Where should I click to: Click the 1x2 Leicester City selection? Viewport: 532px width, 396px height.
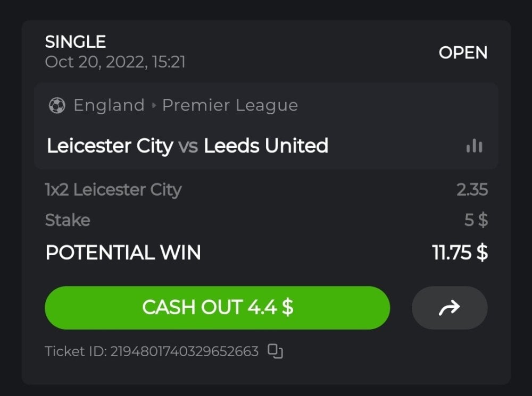[113, 190]
